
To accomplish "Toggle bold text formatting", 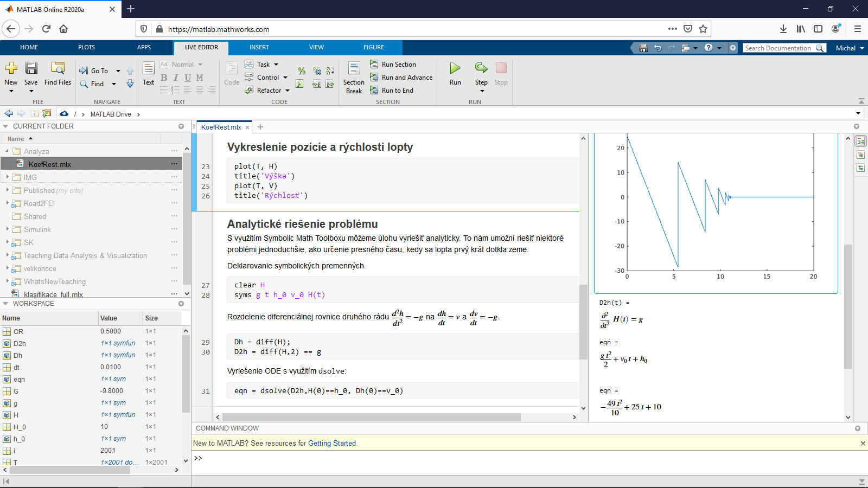I will pos(164,78).
